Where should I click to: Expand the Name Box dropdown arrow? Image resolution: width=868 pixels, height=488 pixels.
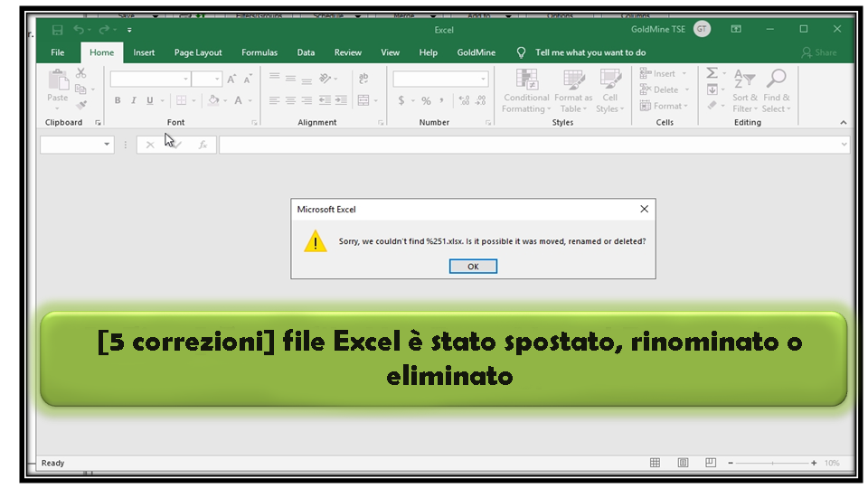(x=107, y=145)
